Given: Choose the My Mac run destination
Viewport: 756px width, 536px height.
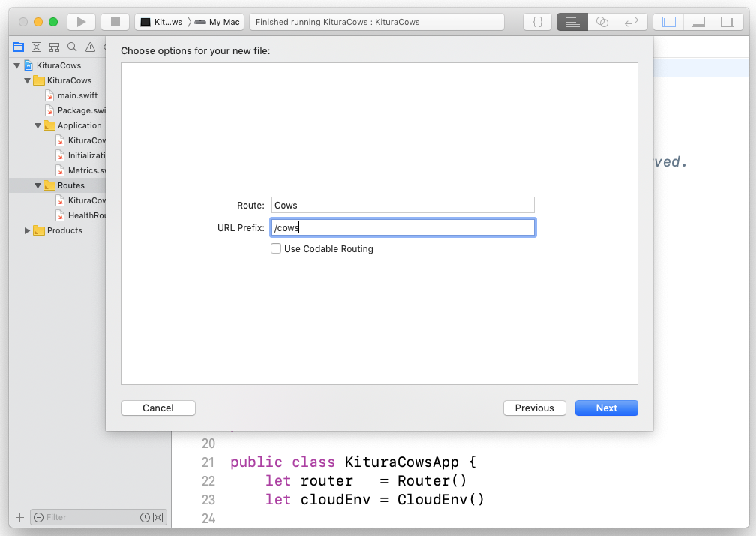Looking at the screenshot, I should pos(218,22).
